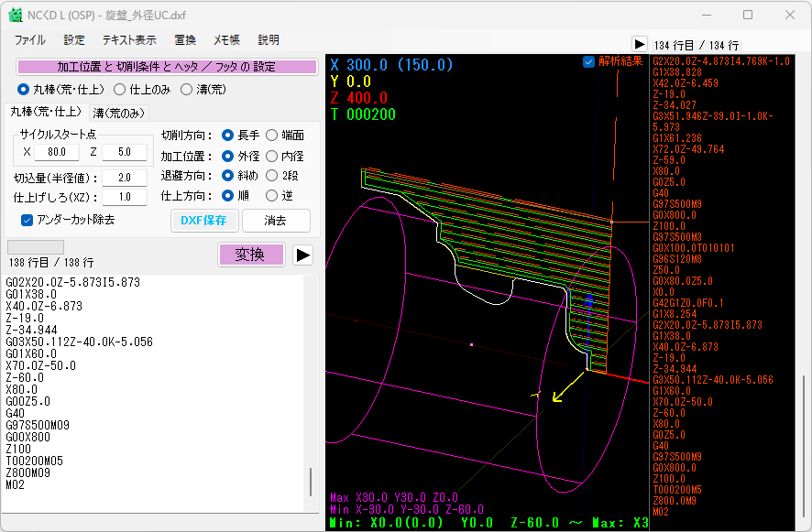Switch to the 溝(荒のみ) tab

pos(119,113)
